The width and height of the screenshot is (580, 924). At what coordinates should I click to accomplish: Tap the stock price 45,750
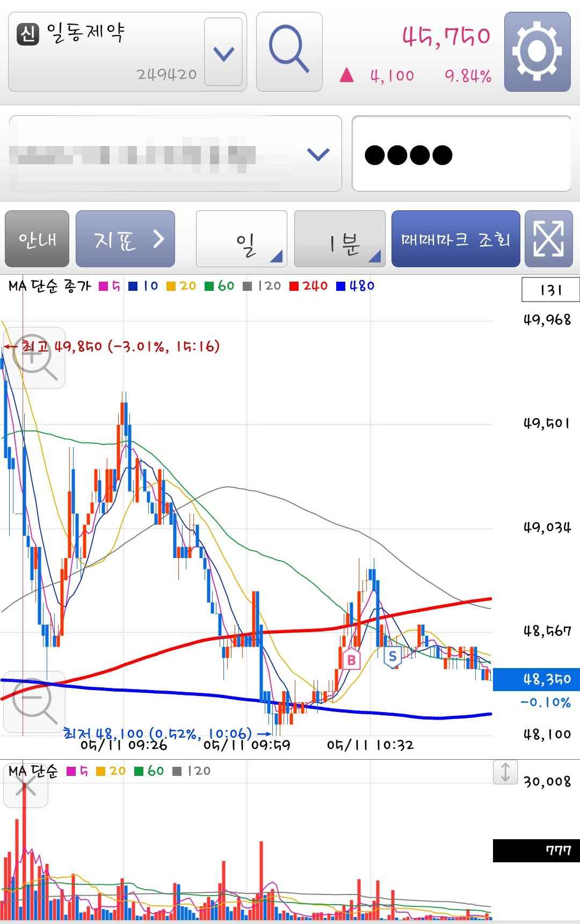(446, 36)
